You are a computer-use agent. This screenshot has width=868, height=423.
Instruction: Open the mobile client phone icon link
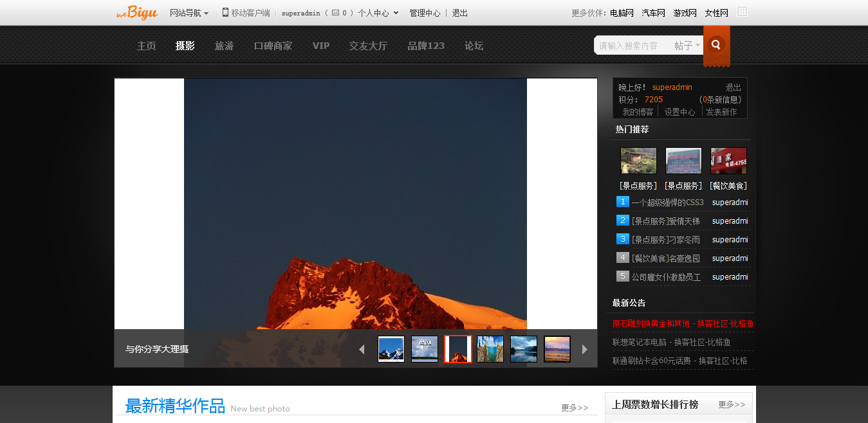point(226,12)
